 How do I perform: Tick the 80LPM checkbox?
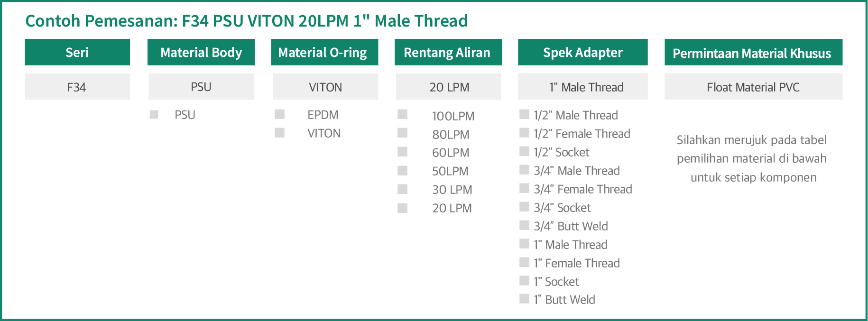coord(403,133)
